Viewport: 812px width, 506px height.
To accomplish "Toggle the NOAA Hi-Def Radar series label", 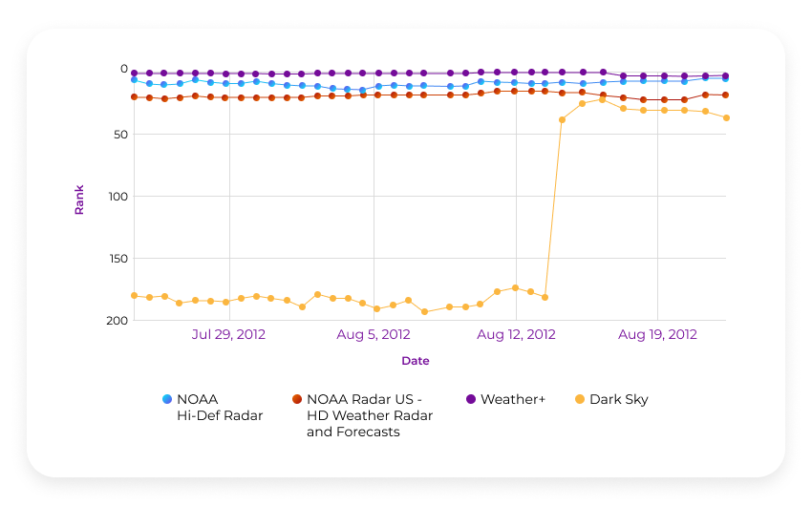I will [219, 407].
